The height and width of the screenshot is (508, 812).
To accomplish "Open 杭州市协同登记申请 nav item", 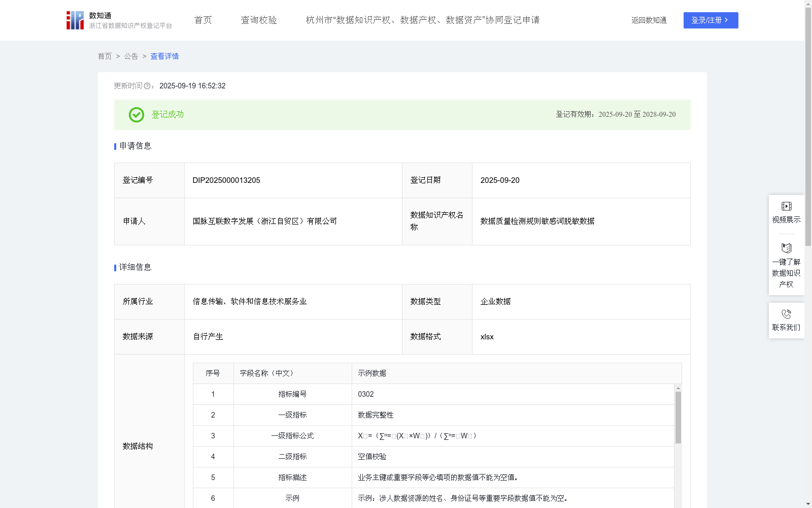I will (x=423, y=20).
